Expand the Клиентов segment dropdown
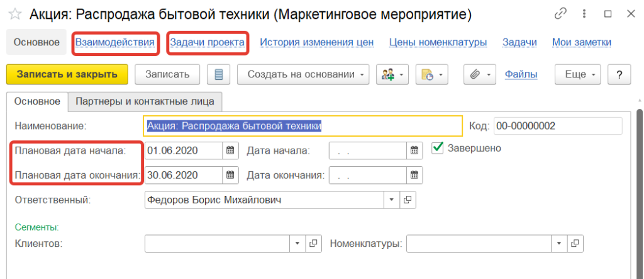The image size is (644, 279). [297, 243]
